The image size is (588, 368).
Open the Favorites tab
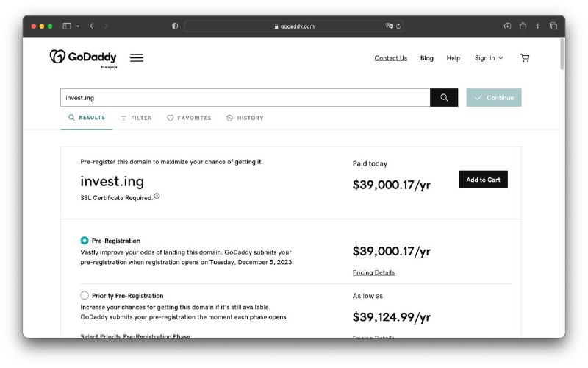click(189, 118)
